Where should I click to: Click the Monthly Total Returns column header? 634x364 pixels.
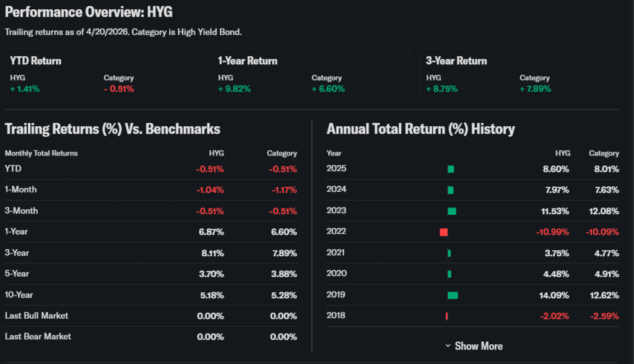coord(41,153)
